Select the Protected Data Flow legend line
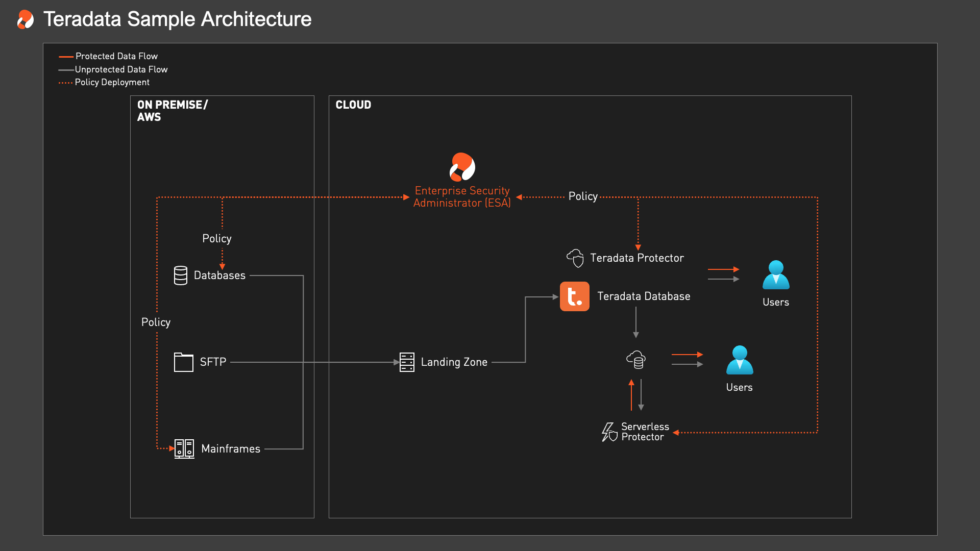980x551 pixels. (66, 57)
